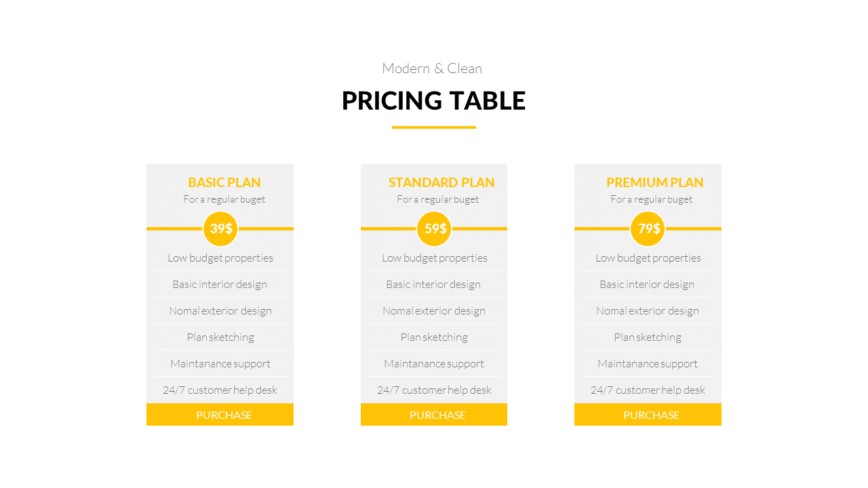Screen dimensions: 868x488
Task: Pick Plan sketching in the Basic Plan
Action: click(x=220, y=338)
